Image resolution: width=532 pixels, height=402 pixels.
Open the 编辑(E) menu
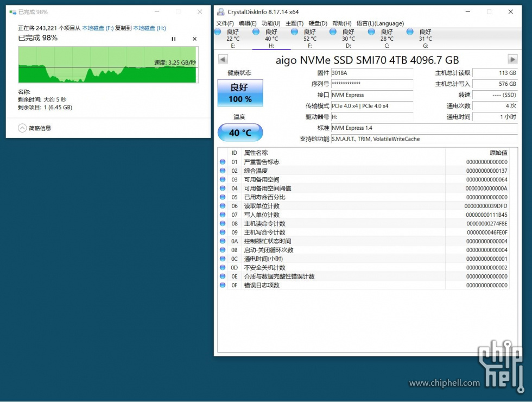[x=248, y=23]
